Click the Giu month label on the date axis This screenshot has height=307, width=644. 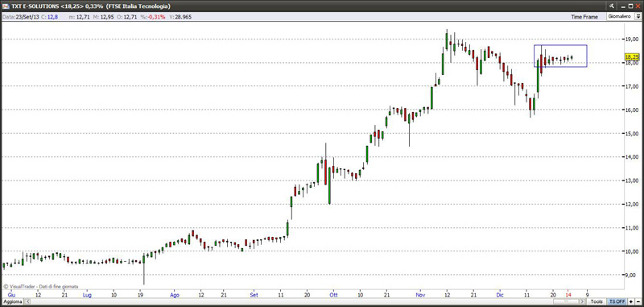[x=11, y=295]
